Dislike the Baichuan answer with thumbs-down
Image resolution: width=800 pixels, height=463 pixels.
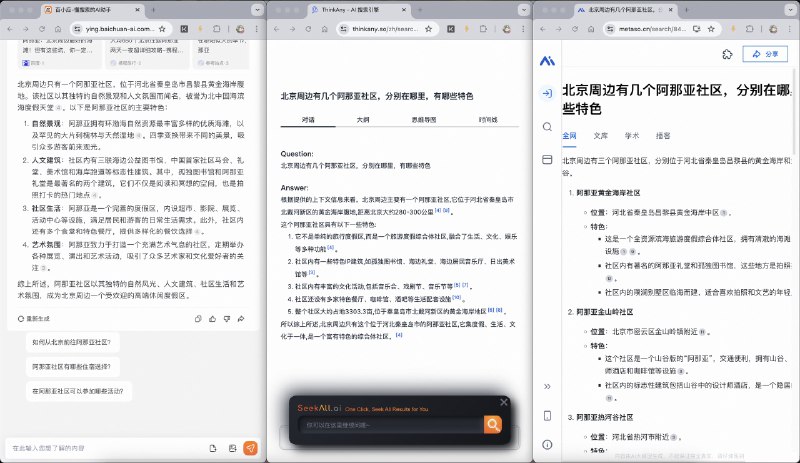pos(227,319)
